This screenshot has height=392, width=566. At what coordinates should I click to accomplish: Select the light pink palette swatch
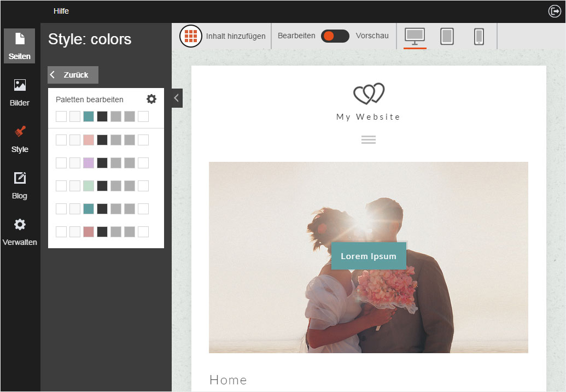coord(89,140)
